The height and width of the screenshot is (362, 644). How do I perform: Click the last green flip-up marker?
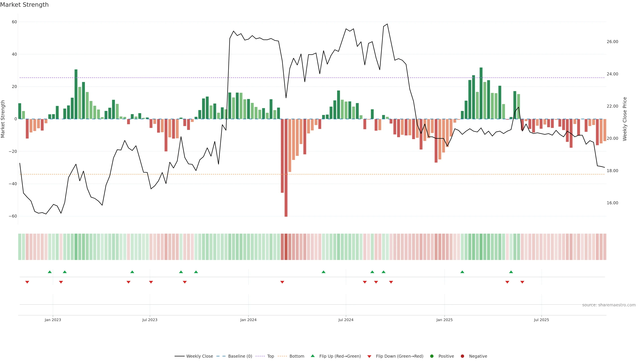point(511,272)
